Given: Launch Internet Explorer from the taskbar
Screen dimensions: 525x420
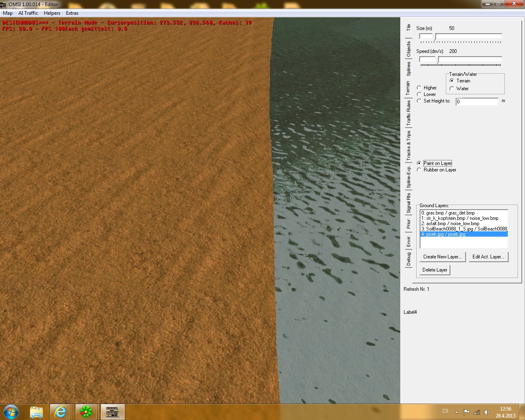Looking at the screenshot, I should 61,411.
